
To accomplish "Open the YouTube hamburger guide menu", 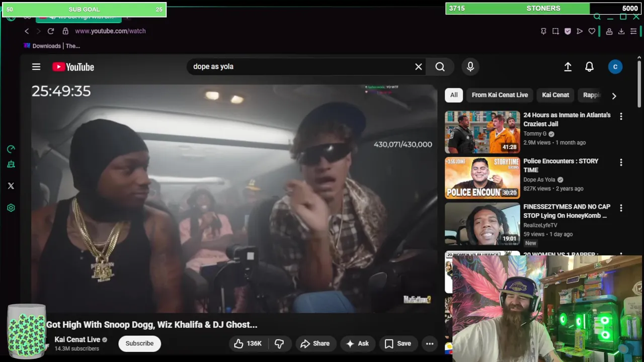I will [x=36, y=67].
